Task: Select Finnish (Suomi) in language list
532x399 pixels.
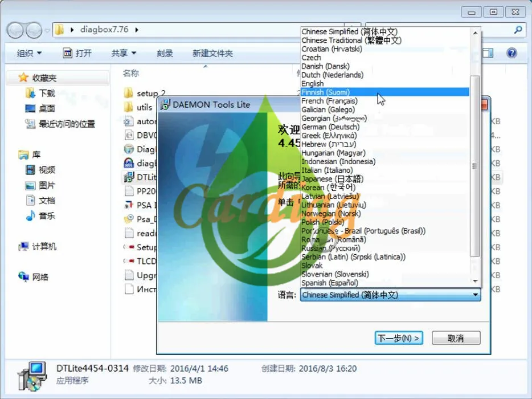Action: point(384,92)
